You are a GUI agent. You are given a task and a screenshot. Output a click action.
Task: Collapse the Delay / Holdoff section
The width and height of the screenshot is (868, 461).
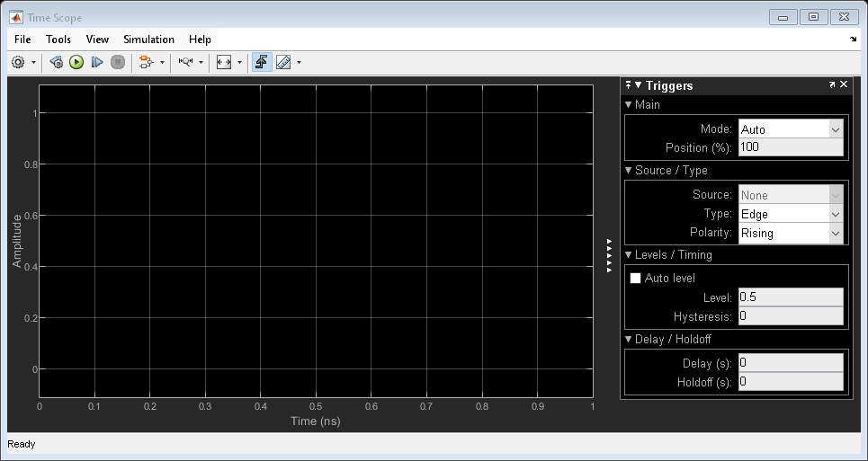(629, 340)
